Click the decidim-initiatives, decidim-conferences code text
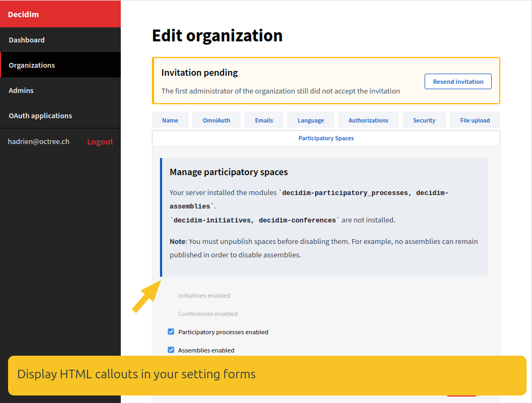 (255, 220)
